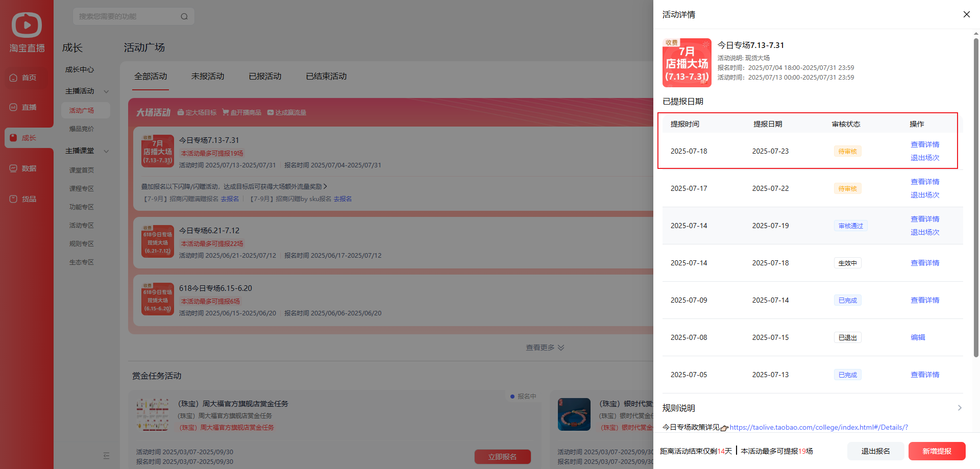Click the sidebar collapse icon at bottom
The width and height of the screenshot is (980, 469).
click(106, 456)
